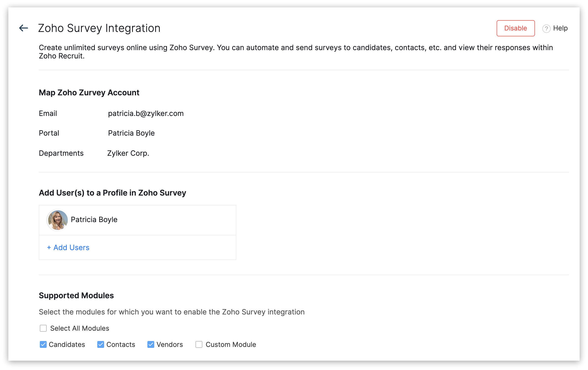588x370 pixels.
Task: Click the Zylker Corp. department value
Action: [x=128, y=153]
